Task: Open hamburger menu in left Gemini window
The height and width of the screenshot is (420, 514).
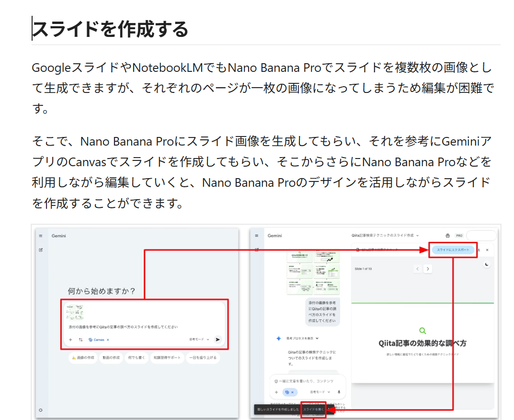Action: [41, 236]
